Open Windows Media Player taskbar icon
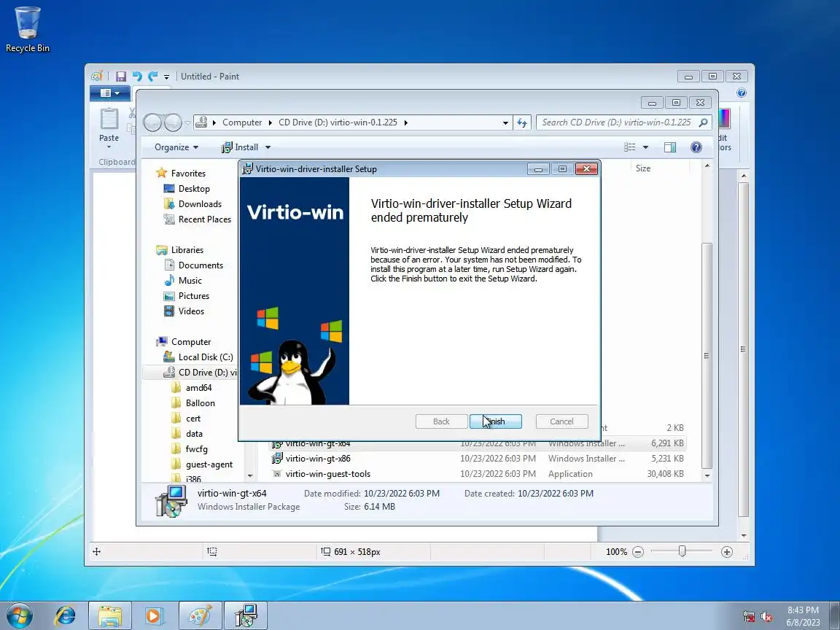The height and width of the screenshot is (630, 840). pyautogui.click(x=153, y=615)
